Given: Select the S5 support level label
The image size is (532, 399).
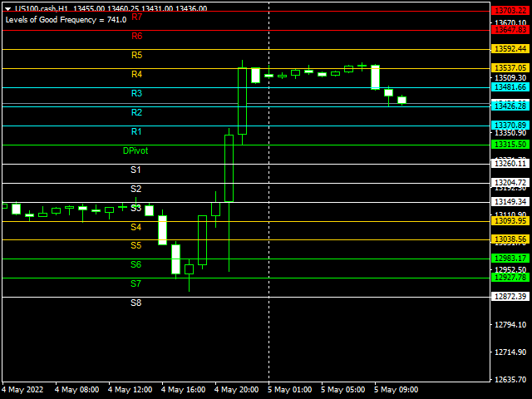Looking at the screenshot, I should coord(135,245).
